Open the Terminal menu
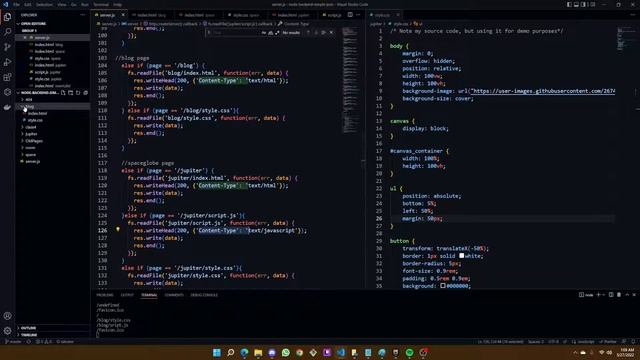640x360 pixels. coord(101,4)
